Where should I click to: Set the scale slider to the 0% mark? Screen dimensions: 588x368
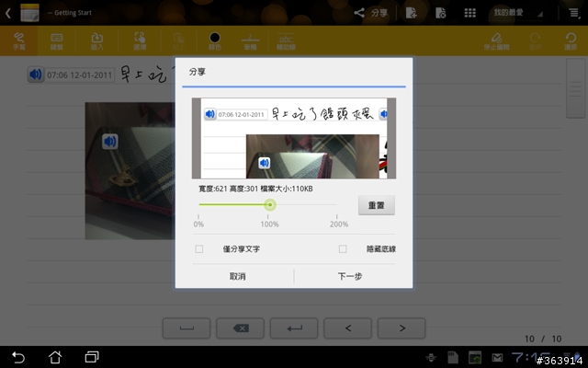[198, 204]
